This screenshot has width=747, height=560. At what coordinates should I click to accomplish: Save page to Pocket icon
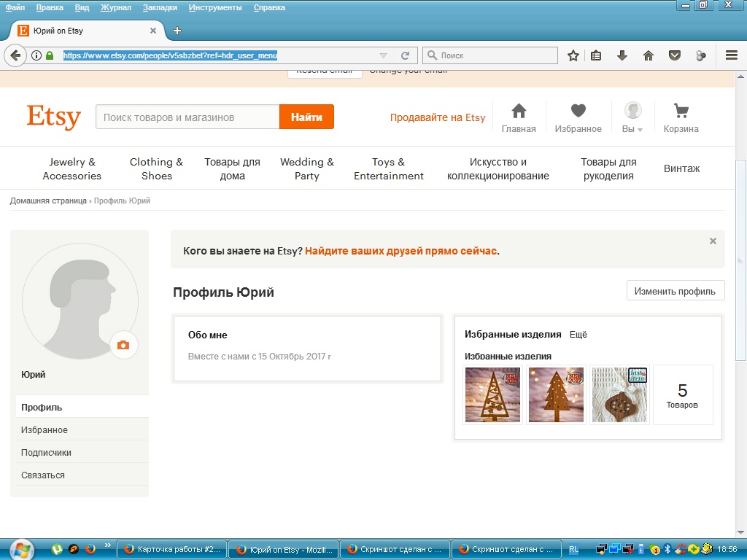coord(675,55)
